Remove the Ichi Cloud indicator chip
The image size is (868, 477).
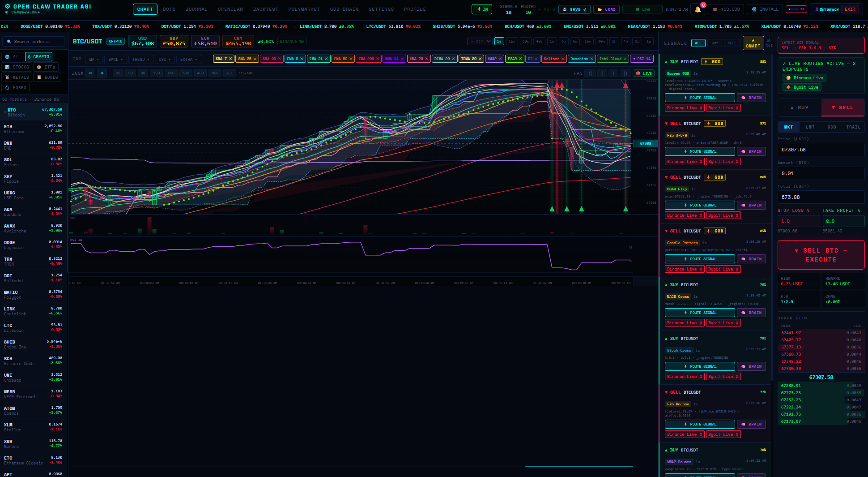point(625,59)
